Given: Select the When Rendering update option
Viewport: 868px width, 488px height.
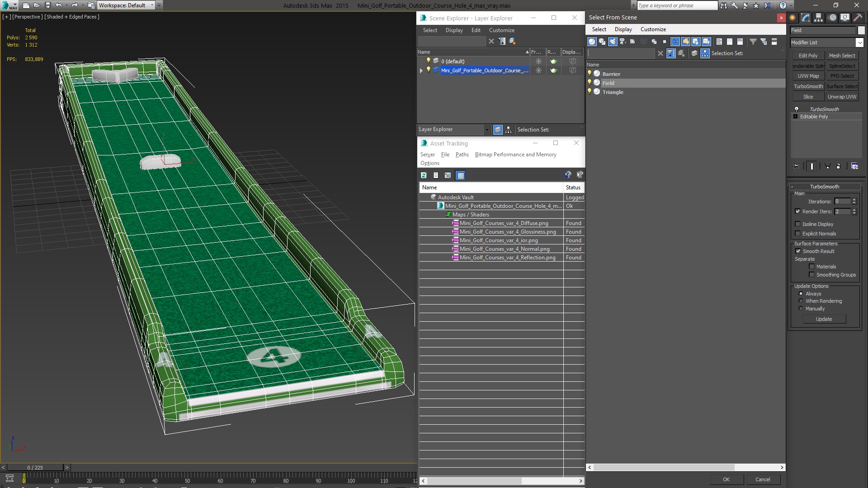Looking at the screenshot, I should pos(801,300).
